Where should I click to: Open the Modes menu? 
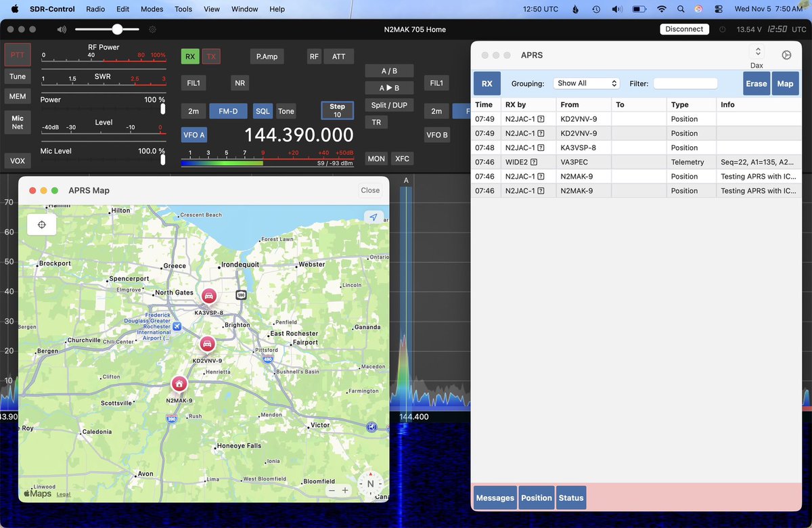point(152,9)
